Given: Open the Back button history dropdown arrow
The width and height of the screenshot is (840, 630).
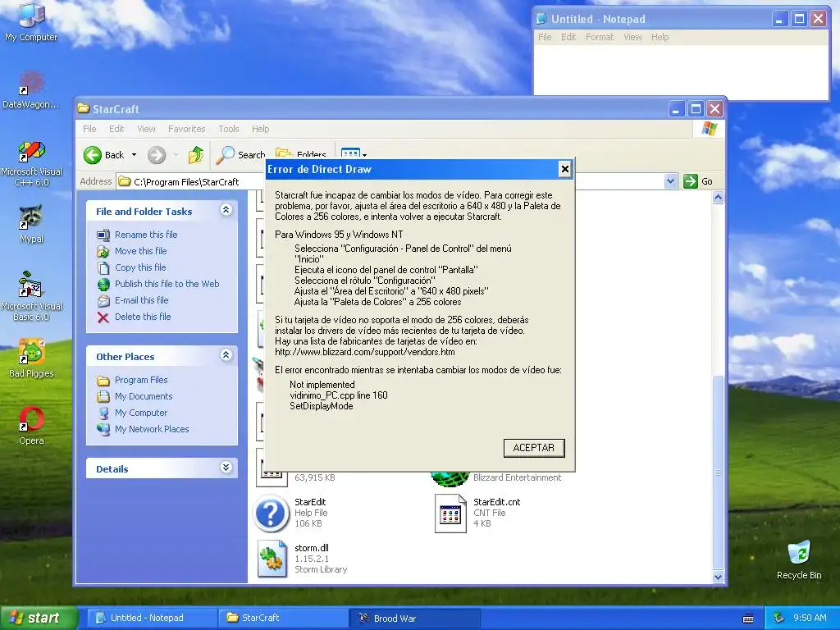Looking at the screenshot, I should pos(134,155).
